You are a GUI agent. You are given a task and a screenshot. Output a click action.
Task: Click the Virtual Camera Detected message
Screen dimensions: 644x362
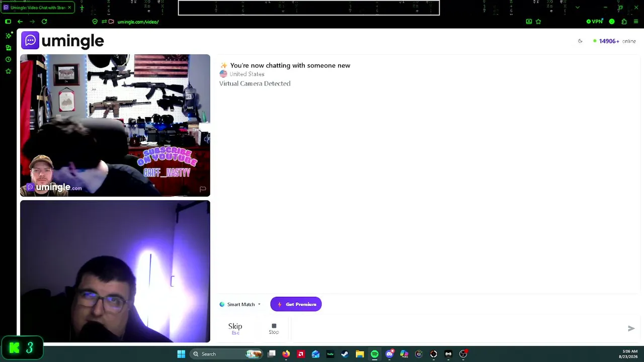(255, 83)
